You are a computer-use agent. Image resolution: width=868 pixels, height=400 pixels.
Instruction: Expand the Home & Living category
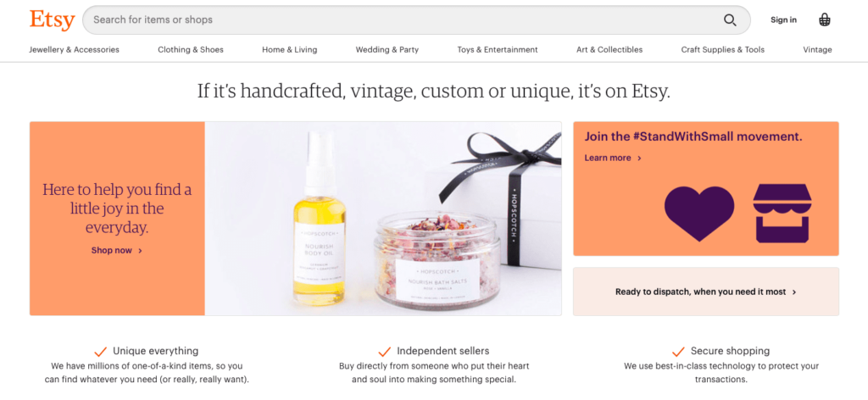[x=290, y=50]
